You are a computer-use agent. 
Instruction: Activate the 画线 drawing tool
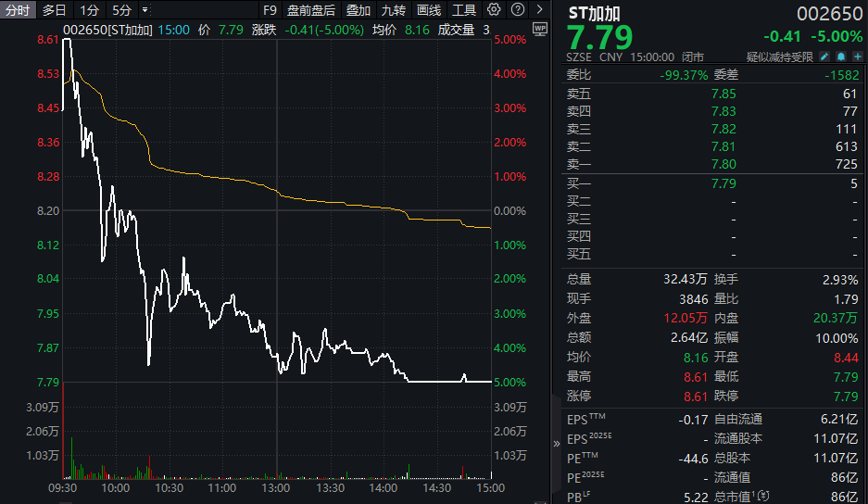pos(429,10)
